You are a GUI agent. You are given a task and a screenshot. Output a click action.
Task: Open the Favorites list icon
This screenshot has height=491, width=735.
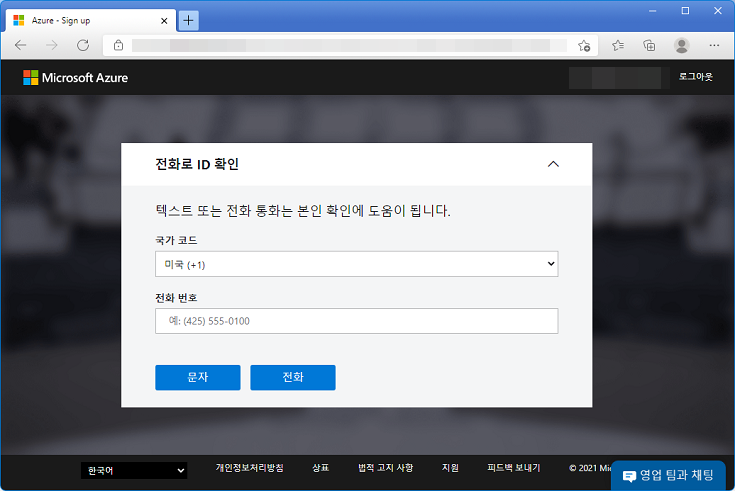coord(618,45)
